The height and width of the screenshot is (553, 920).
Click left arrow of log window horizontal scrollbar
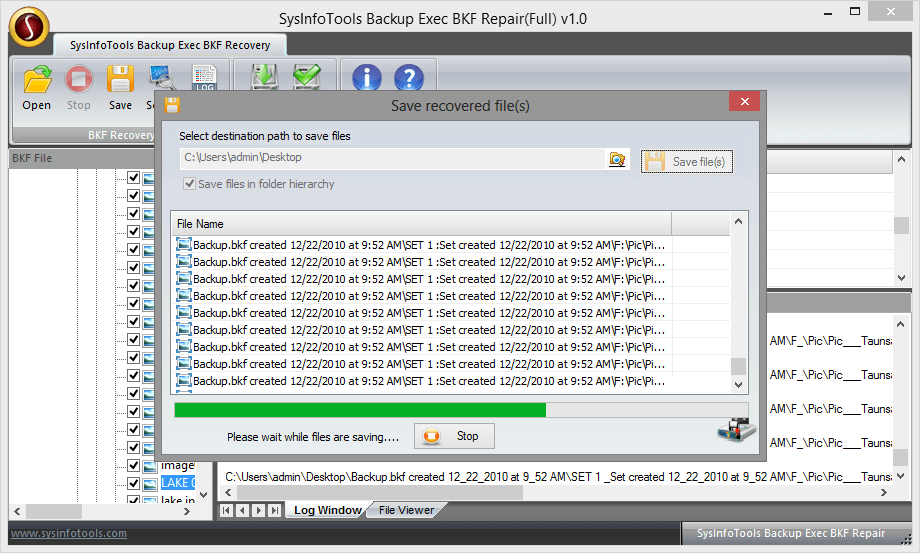[x=228, y=493]
